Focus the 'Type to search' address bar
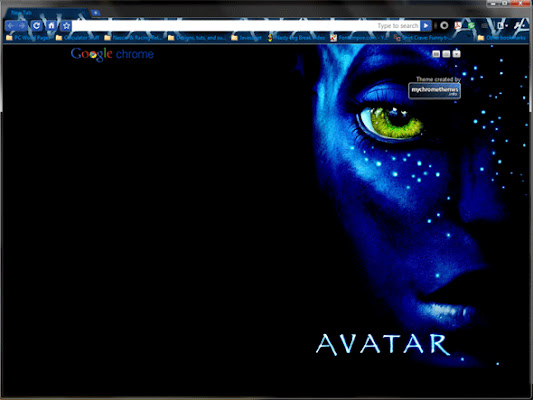 (246, 25)
